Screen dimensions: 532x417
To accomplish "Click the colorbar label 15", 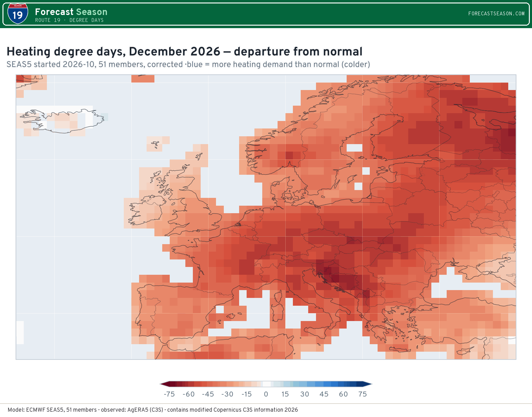I will [285, 394].
